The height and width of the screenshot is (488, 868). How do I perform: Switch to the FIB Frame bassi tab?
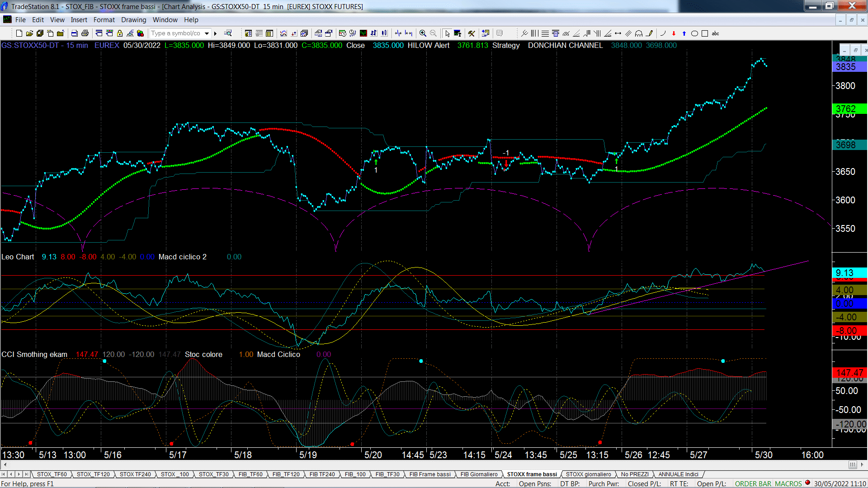(430, 474)
